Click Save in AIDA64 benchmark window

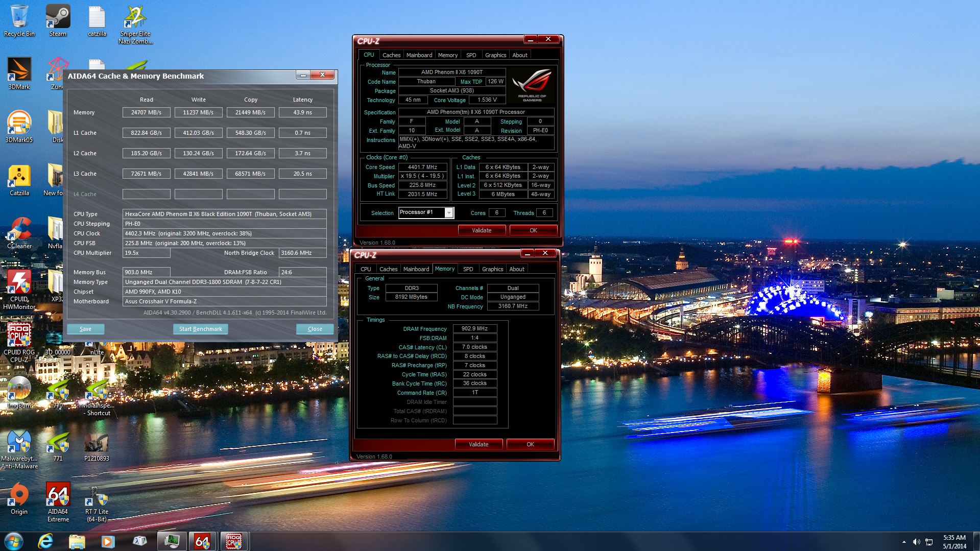(86, 329)
